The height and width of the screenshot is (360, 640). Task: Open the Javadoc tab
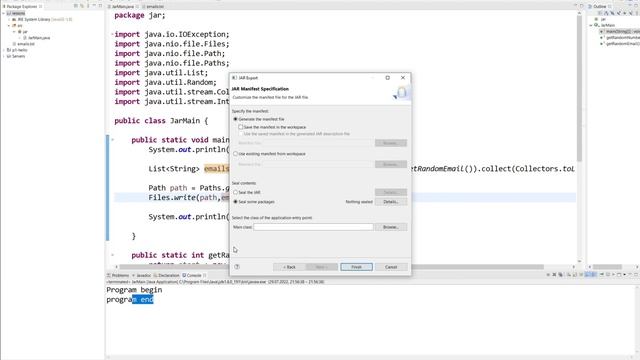[x=142, y=275]
